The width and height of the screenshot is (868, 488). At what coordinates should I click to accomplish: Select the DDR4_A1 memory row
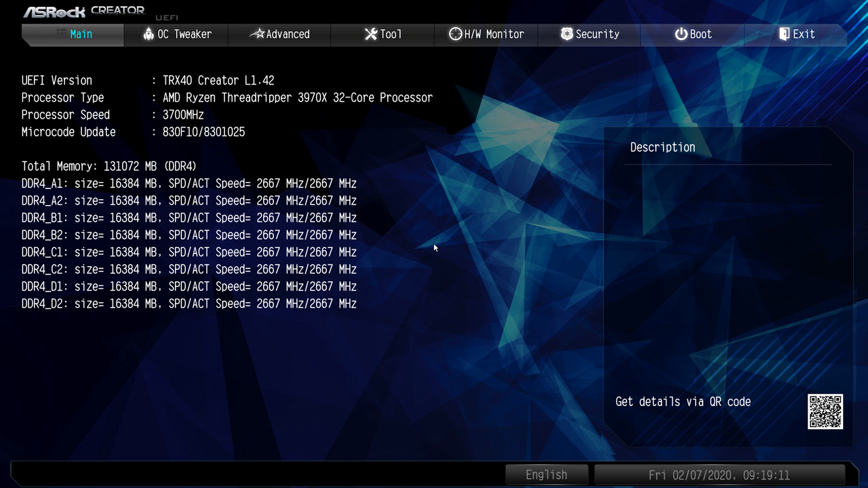tap(189, 184)
